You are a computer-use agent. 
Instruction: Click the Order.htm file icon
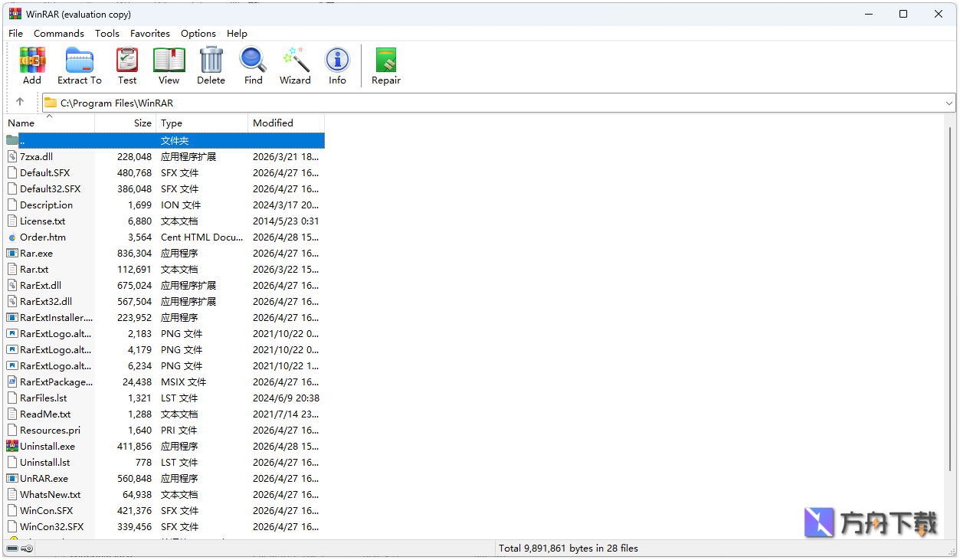click(x=12, y=237)
